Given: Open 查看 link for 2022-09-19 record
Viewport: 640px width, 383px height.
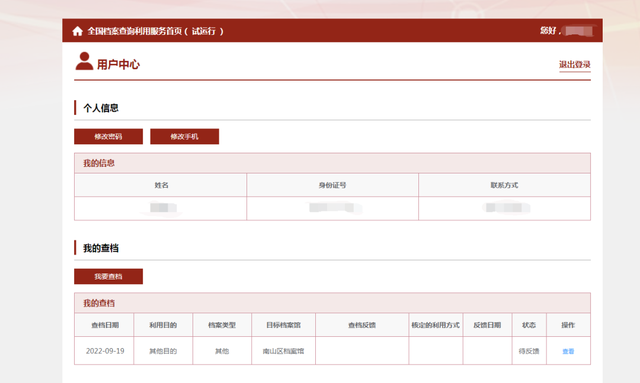Looking at the screenshot, I should tap(568, 351).
